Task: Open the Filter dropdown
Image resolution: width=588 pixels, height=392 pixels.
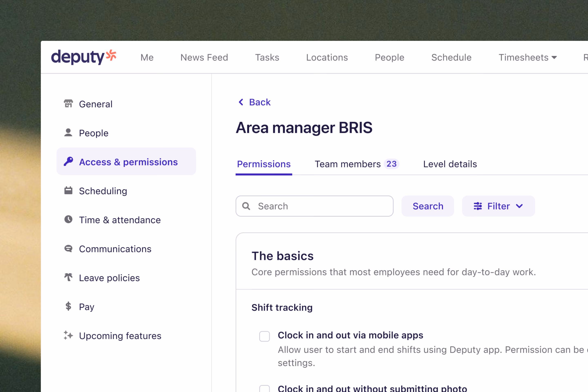Action: point(498,206)
